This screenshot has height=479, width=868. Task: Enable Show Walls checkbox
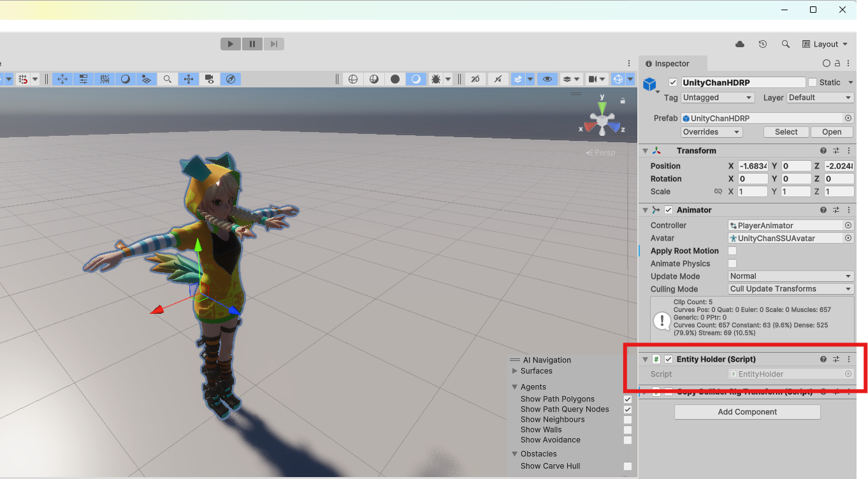pyautogui.click(x=628, y=430)
